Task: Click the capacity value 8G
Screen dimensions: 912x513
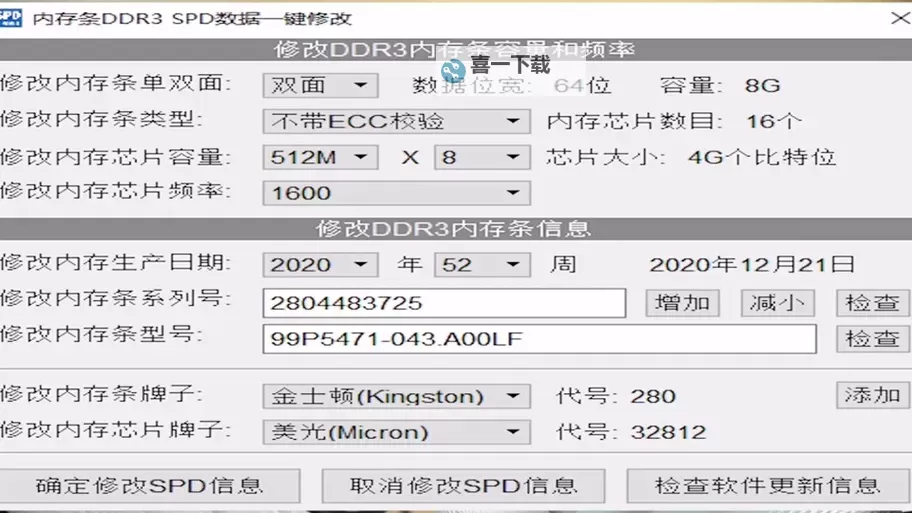Action: [762, 86]
